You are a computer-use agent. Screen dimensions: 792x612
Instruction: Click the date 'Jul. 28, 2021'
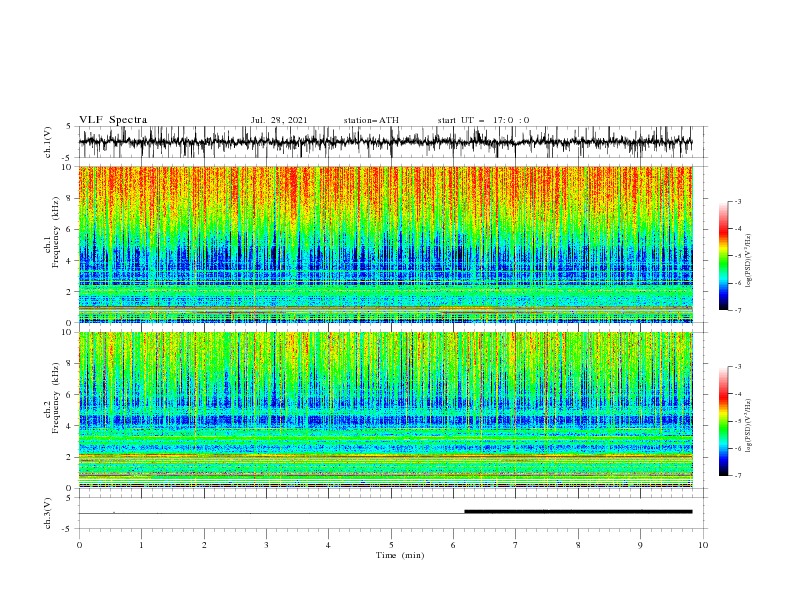tap(279, 120)
